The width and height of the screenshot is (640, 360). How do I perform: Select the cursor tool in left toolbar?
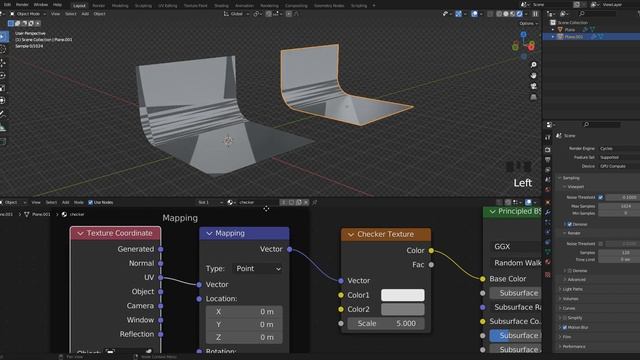[3, 50]
